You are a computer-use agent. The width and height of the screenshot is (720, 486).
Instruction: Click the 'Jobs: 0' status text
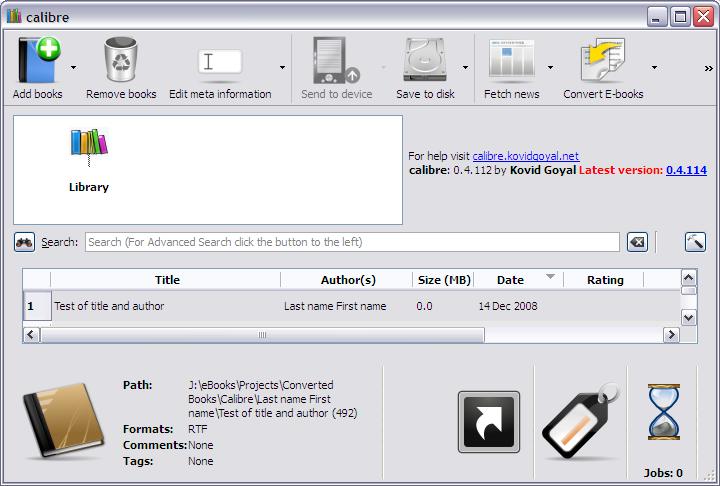[663, 473]
